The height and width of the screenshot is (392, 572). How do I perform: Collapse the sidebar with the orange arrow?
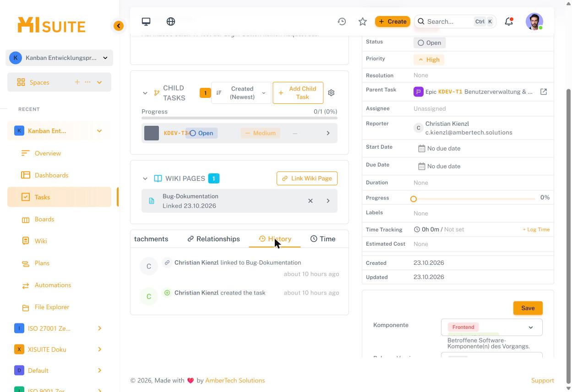pos(119,26)
